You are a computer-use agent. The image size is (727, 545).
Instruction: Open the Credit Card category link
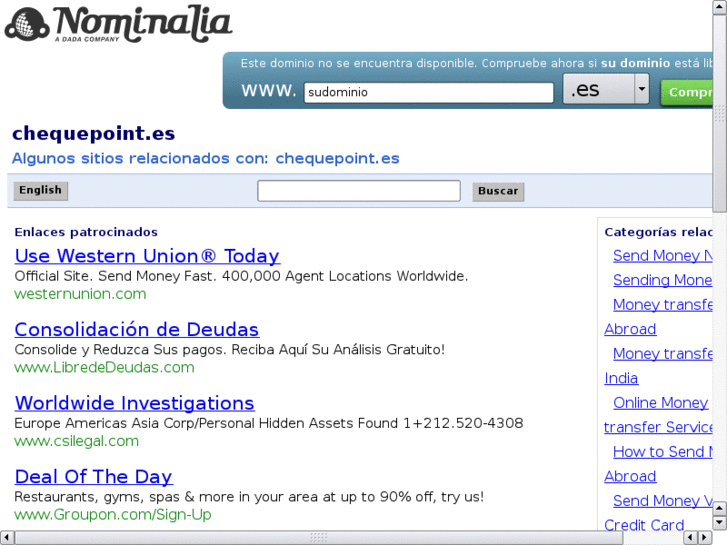point(644,525)
